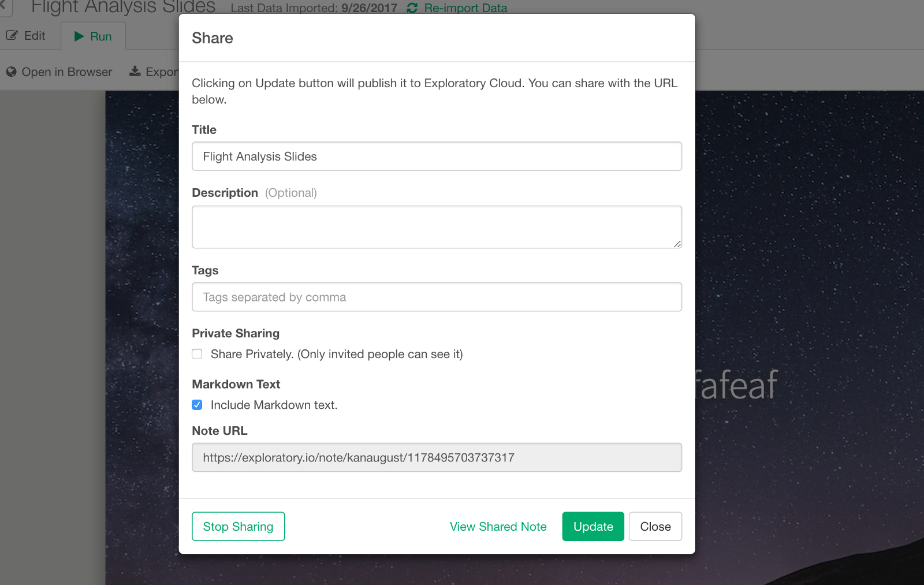Image resolution: width=924 pixels, height=585 pixels.
Task: Enable Share Privately checkbox
Action: tap(198, 354)
